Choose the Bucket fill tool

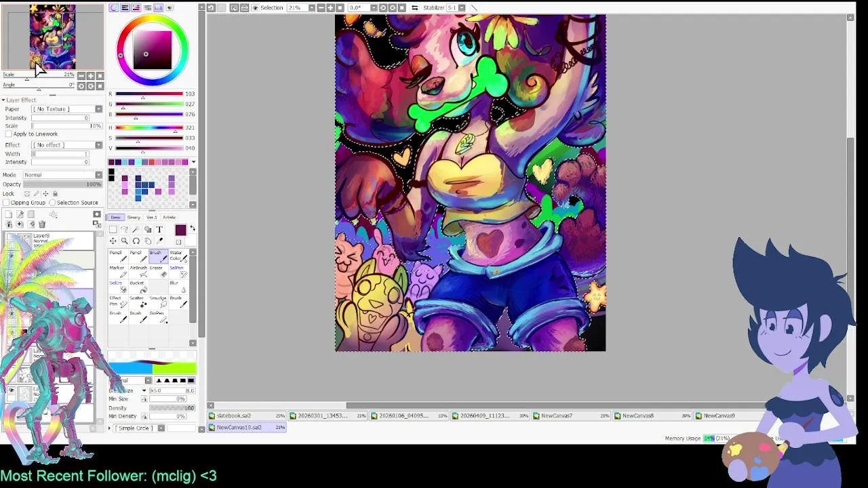pyautogui.click(x=138, y=287)
